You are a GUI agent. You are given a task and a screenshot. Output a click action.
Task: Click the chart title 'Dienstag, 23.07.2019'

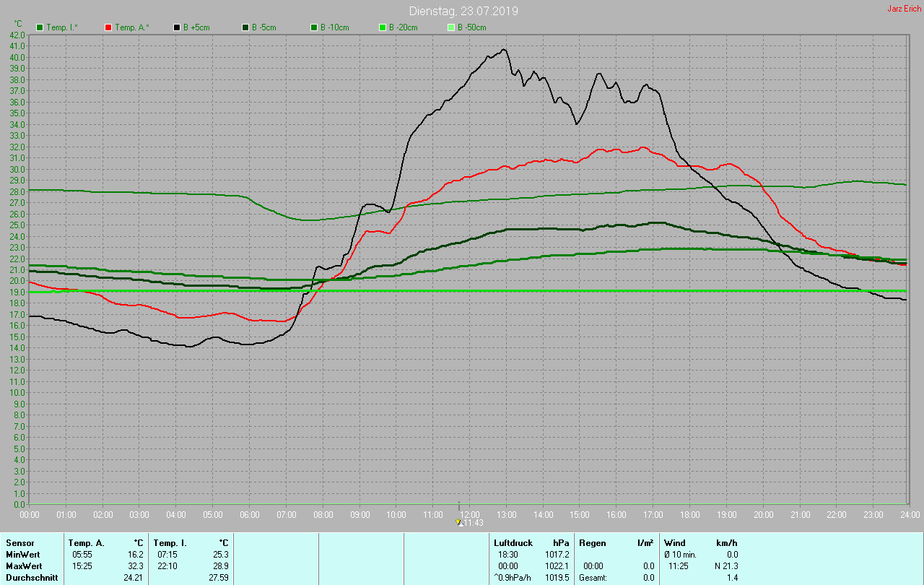(x=463, y=11)
